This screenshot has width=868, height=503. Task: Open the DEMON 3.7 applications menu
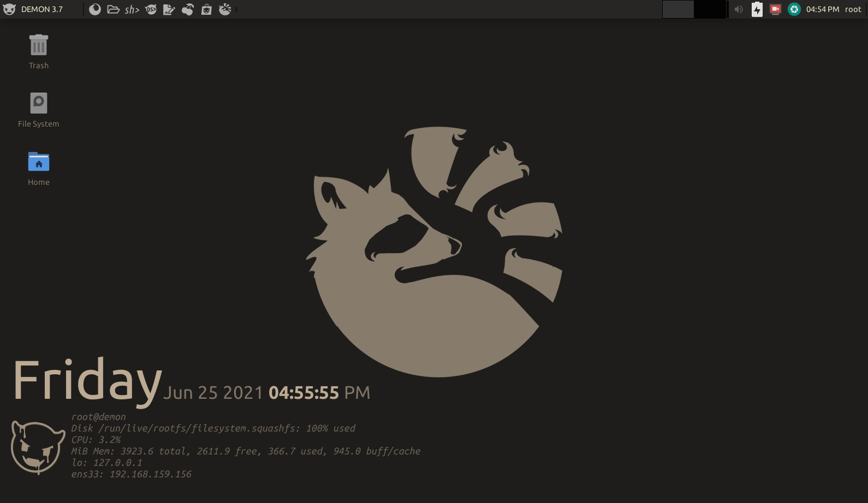(x=33, y=9)
